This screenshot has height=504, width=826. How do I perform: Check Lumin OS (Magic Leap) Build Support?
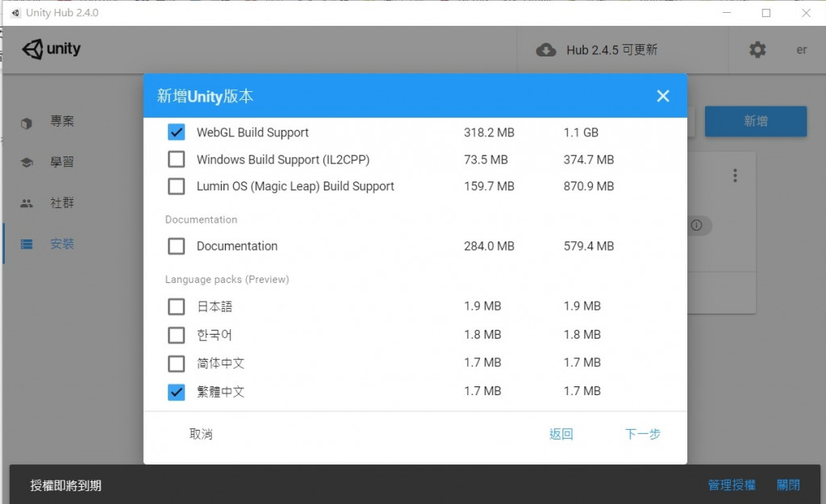coord(176,186)
